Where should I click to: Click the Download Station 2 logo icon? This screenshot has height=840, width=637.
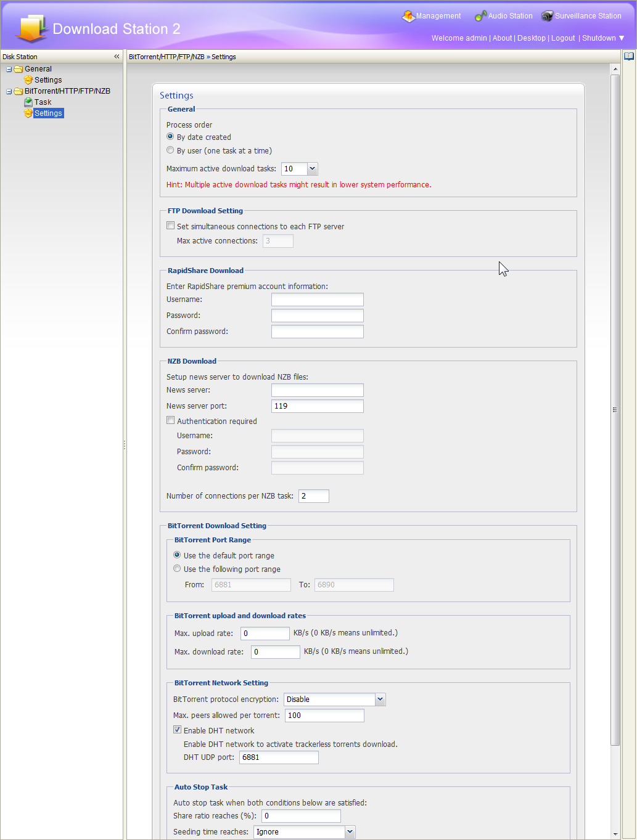pos(32,28)
